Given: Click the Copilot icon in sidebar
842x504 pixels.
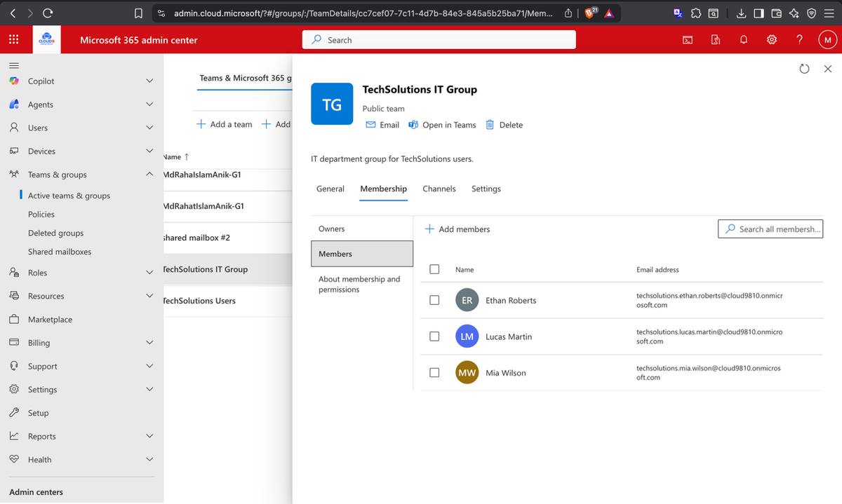Looking at the screenshot, I should [x=14, y=81].
